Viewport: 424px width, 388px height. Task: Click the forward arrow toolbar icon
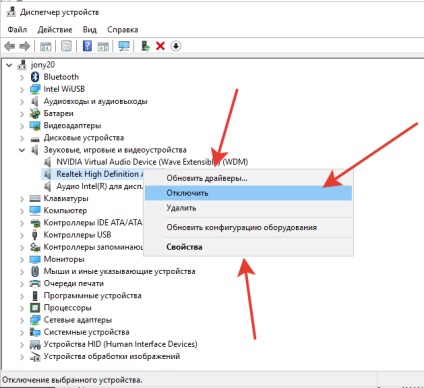(x=25, y=46)
